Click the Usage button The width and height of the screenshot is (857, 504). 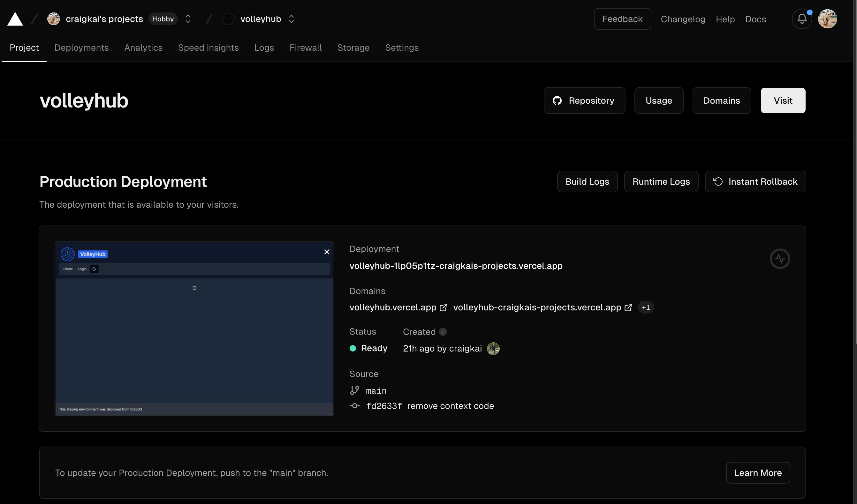click(x=659, y=100)
